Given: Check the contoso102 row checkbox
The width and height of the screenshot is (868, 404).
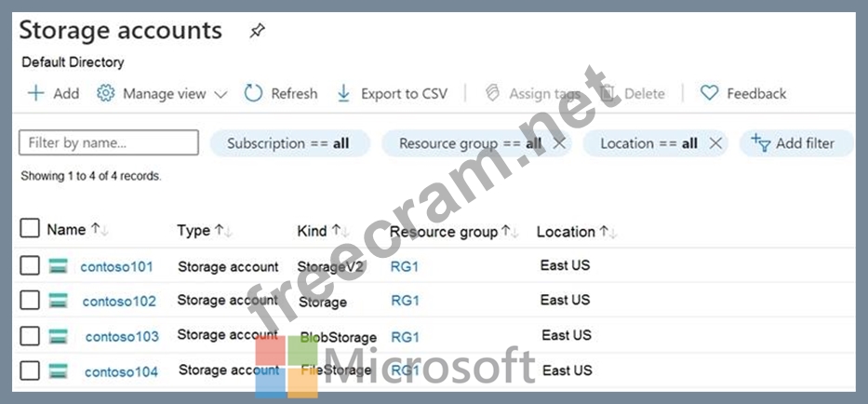Looking at the screenshot, I should tap(30, 301).
